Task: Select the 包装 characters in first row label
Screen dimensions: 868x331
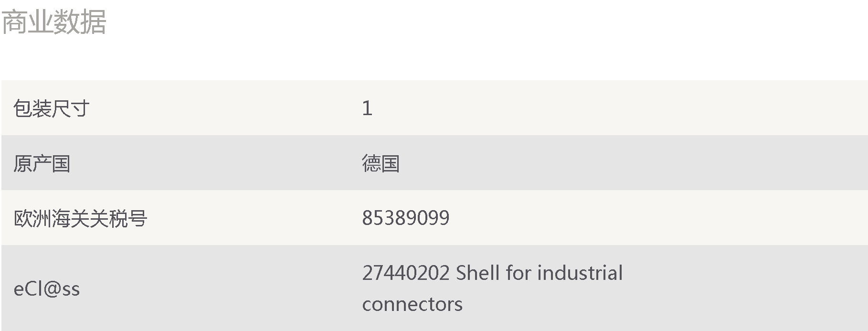Action: pos(32,108)
